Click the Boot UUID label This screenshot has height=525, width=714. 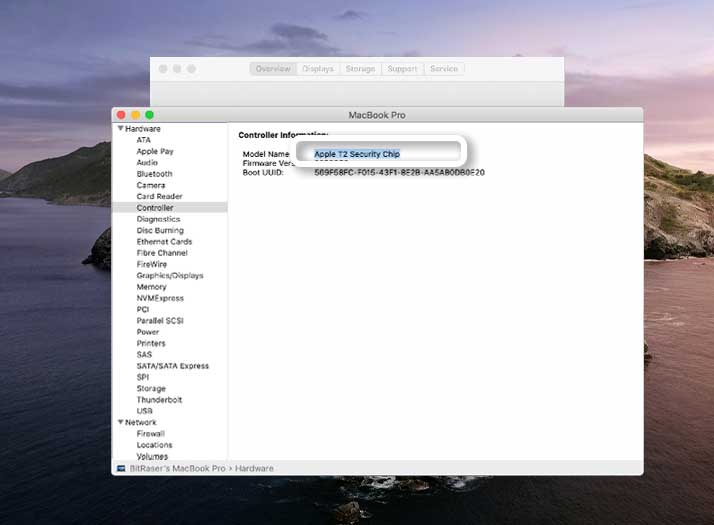[263, 173]
